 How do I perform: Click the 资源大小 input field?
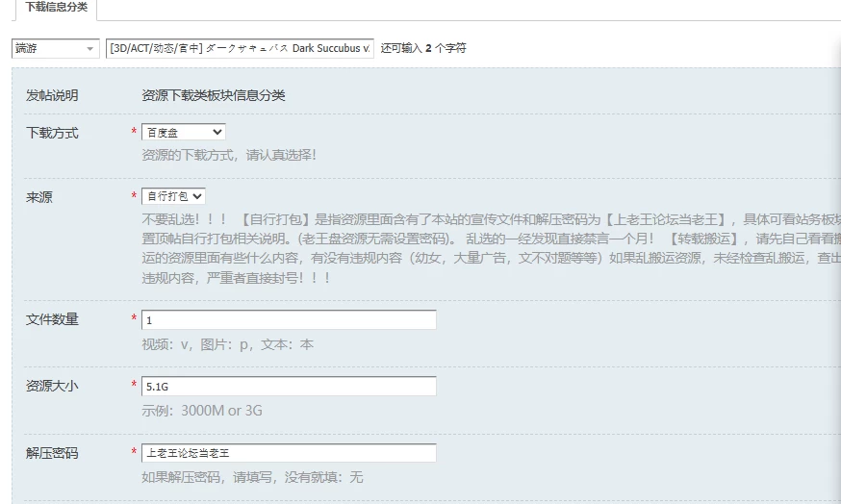[x=289, y=387]
